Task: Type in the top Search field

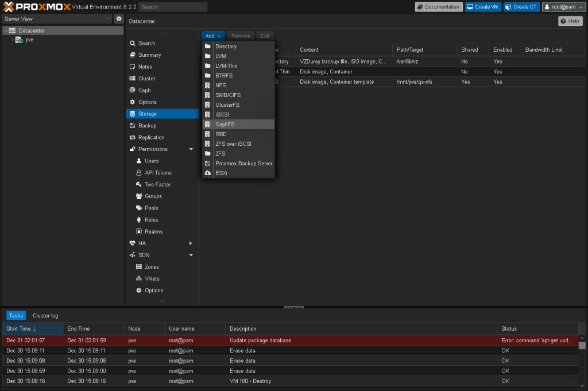Action: coord(173,7)
